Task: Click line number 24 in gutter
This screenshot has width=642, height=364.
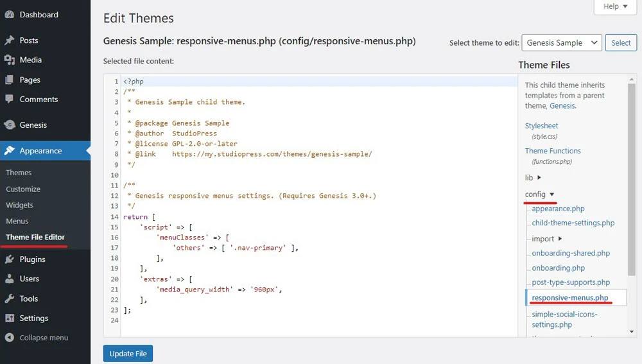Action: pos(115,320)
